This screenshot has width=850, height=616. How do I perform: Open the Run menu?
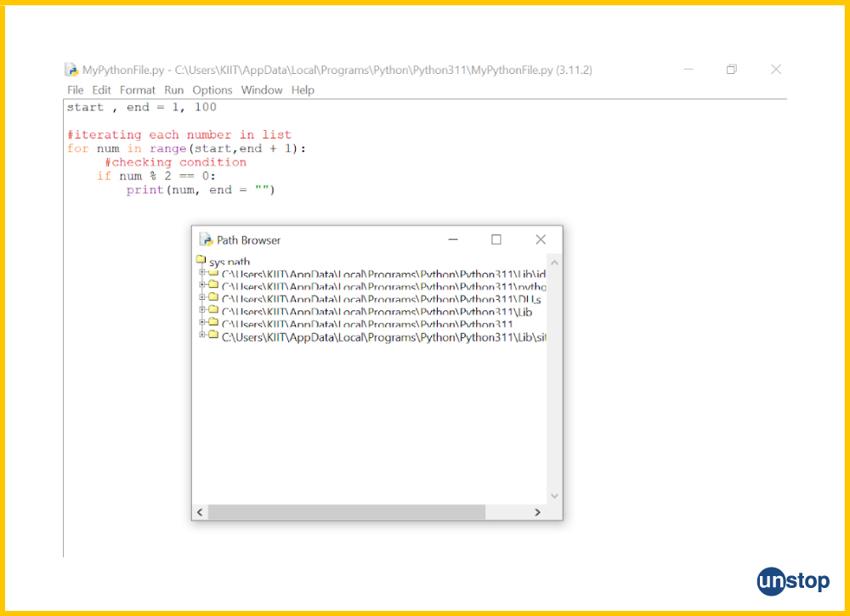(174, 90)
